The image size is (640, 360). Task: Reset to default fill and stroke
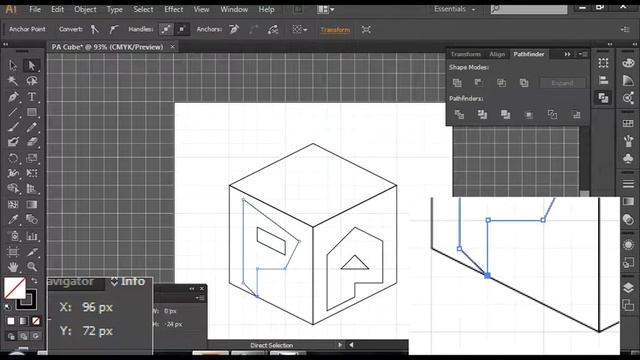8,306
